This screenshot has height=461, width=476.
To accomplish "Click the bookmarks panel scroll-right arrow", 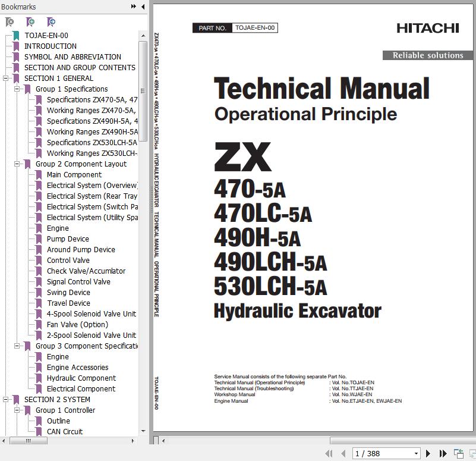I will [133, 441].
